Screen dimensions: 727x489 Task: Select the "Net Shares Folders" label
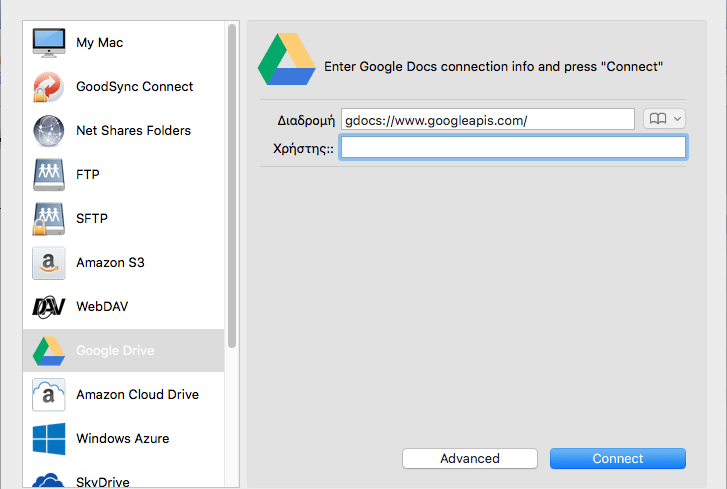point(134,131)
